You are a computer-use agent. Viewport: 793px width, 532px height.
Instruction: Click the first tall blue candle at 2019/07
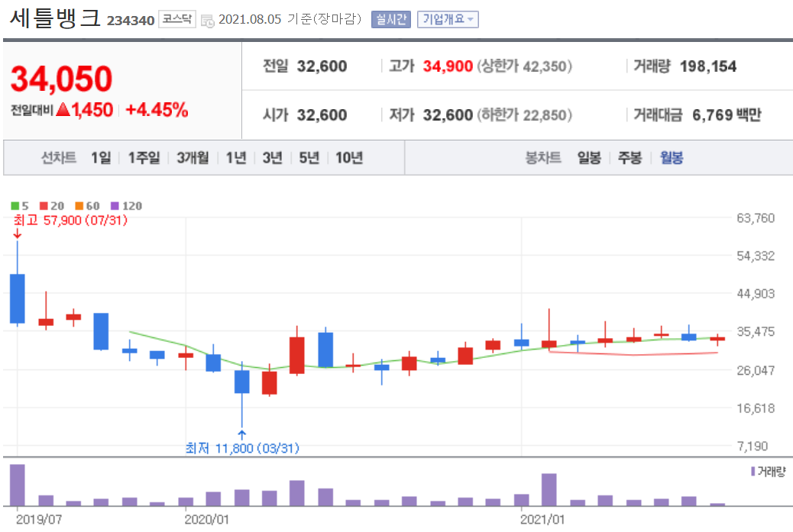[18, 298]
